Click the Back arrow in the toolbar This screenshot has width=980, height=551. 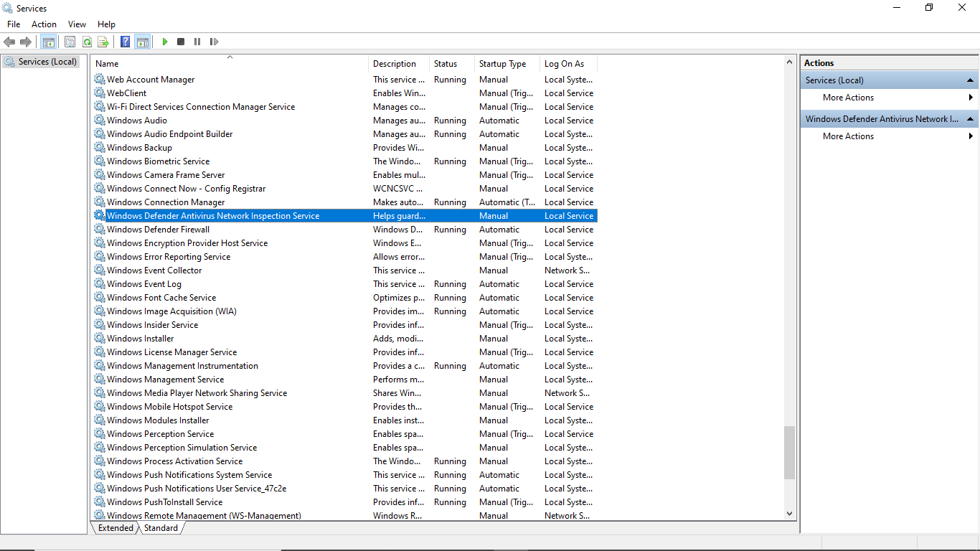click(x=9, y=42)
